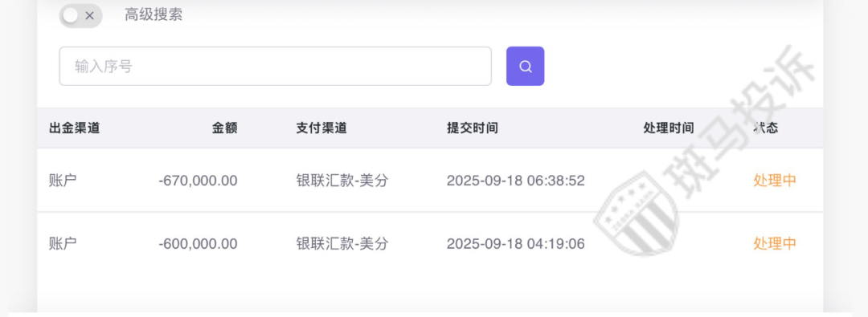Click 账户 in the -670,000.00 row
The height and width of the screenshot is (317, 868).
tap(63, 181)
